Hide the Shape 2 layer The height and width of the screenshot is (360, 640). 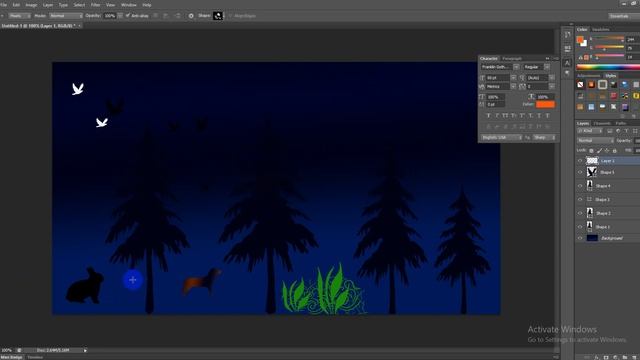click(x=580, y=213)
